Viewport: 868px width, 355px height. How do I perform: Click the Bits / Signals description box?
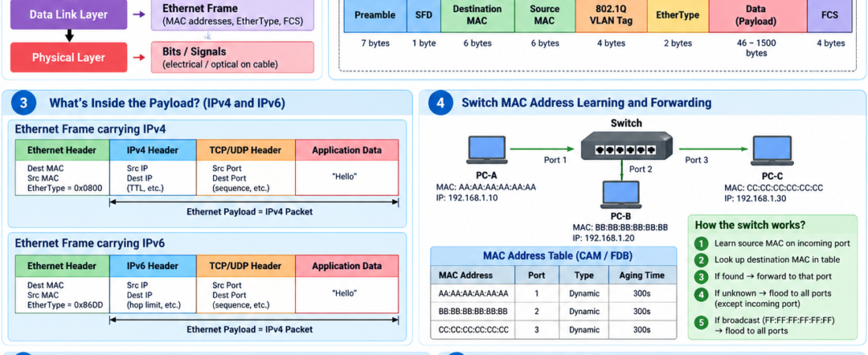[233, 57]
